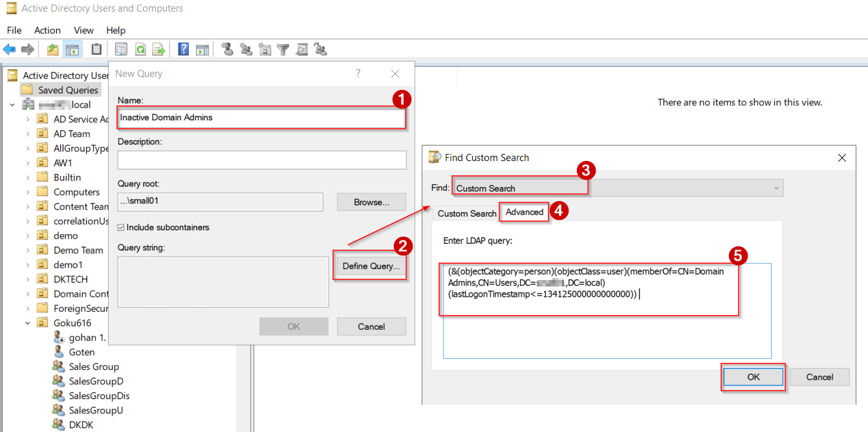The height and width of the screenshot is (432, 868).
Task: Toggle the Include subcontainers checkbox
Action: tap(121, 228)
